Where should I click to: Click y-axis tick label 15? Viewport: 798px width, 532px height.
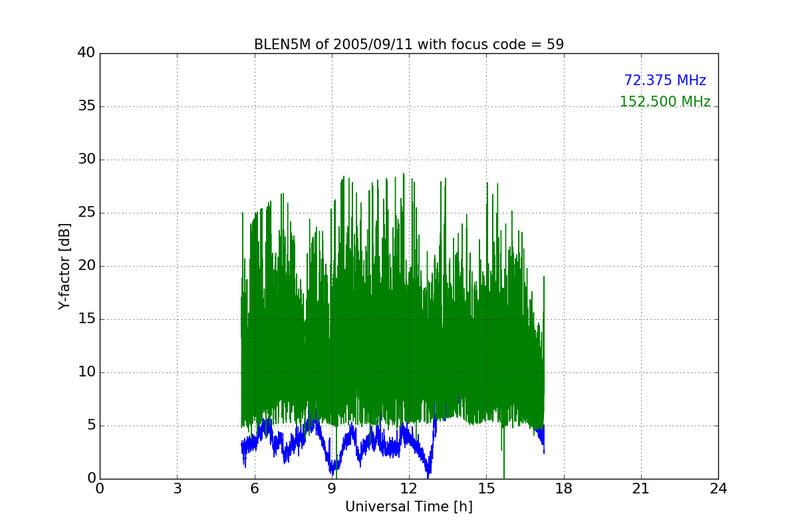point(86,319)
